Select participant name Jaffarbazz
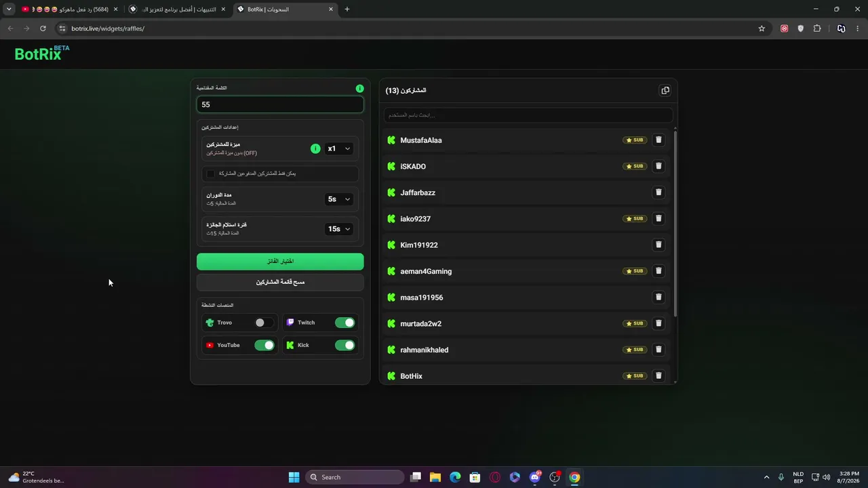Viewport: 868px width, 488px height. (x=418, y=192)
